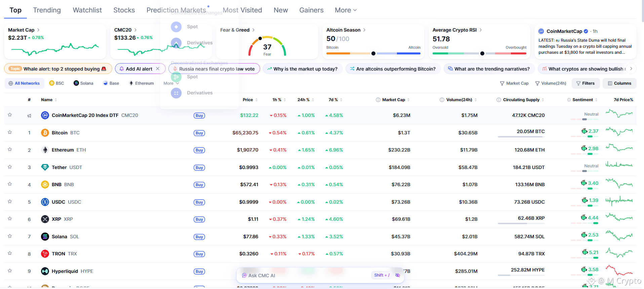Screen dimensions: 644x289
Task: Dismiss the Add AI alert chip
Action: tap(158, 69)
